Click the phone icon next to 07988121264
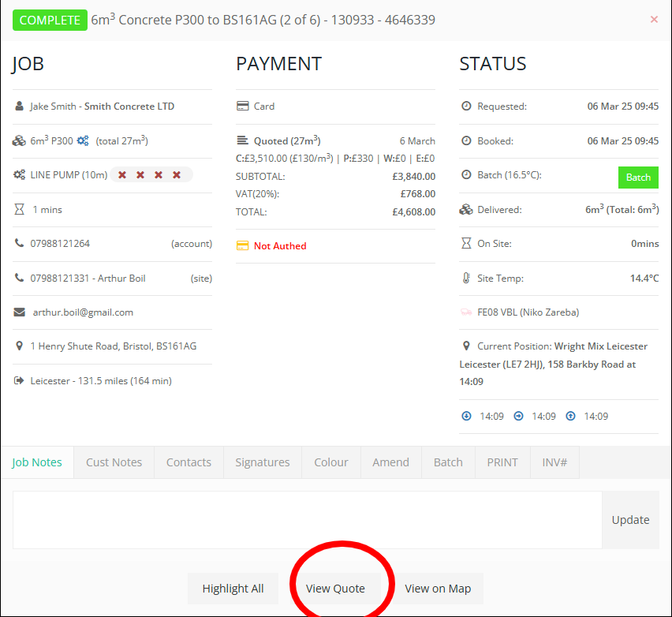 coord(19,243)
